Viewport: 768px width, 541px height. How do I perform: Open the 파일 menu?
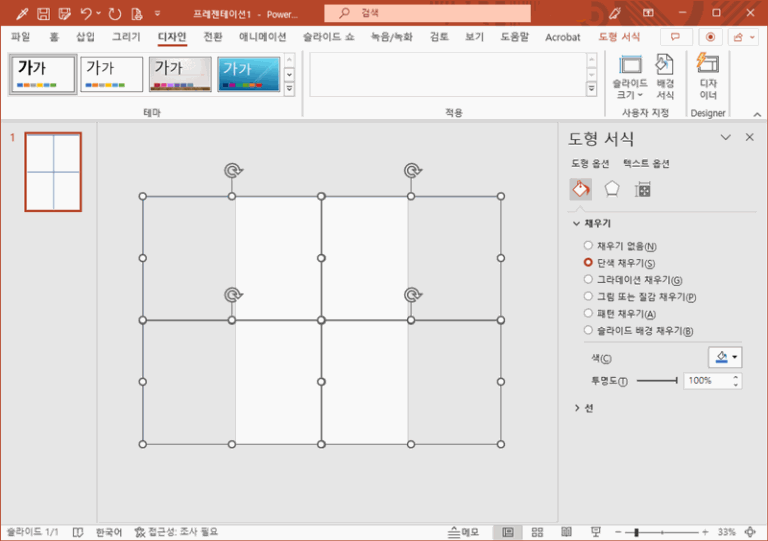point(21,37)
